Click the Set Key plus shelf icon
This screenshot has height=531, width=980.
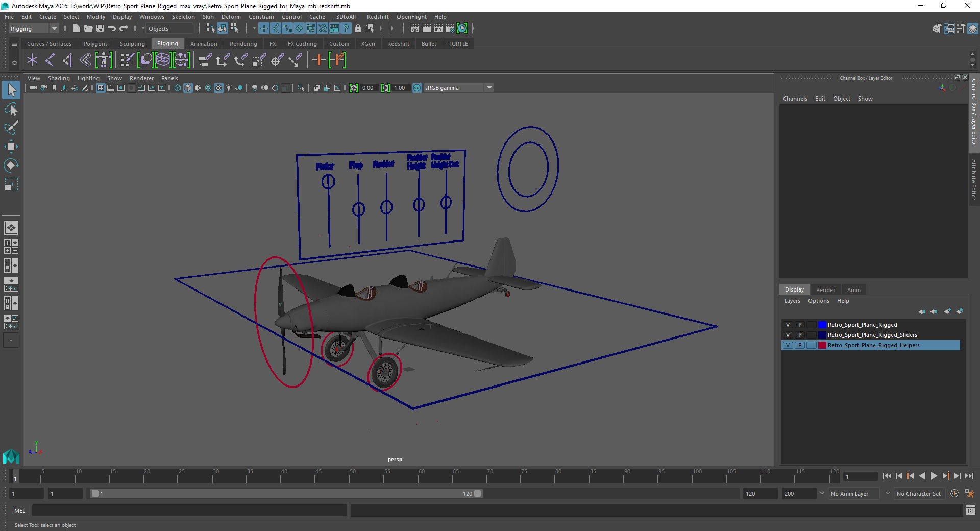(x=318, y=60)
